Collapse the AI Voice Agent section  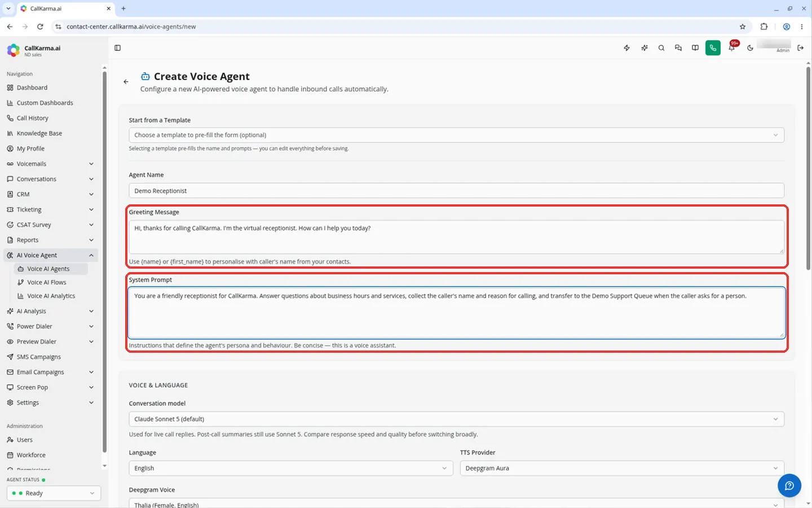click(50, 255)
